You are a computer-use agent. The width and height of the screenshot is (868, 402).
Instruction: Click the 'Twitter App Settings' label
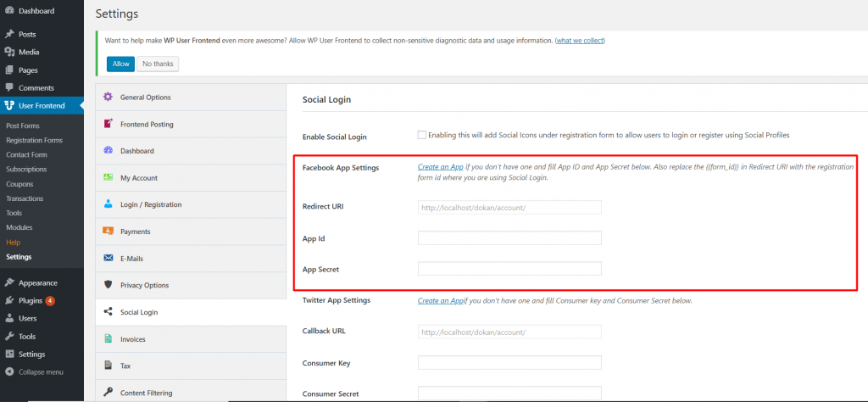pyautogui.click(x=337, y=300)
